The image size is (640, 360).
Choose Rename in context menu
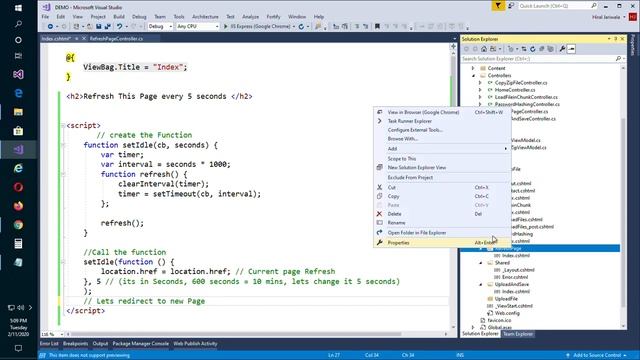[x=442, y=223]
